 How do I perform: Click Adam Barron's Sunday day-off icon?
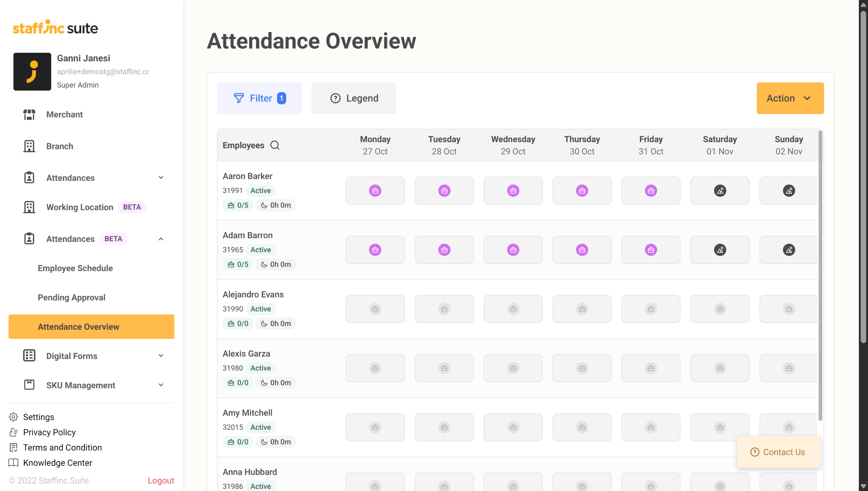(789, 250)
